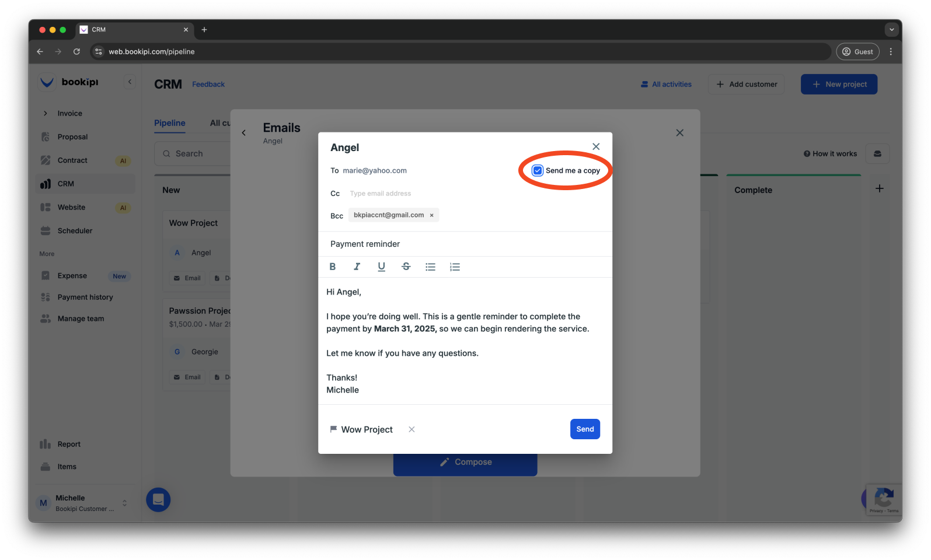Click the Compose button in Emails panel
This screenshot has height=560, width=931.
pos(465,462)
